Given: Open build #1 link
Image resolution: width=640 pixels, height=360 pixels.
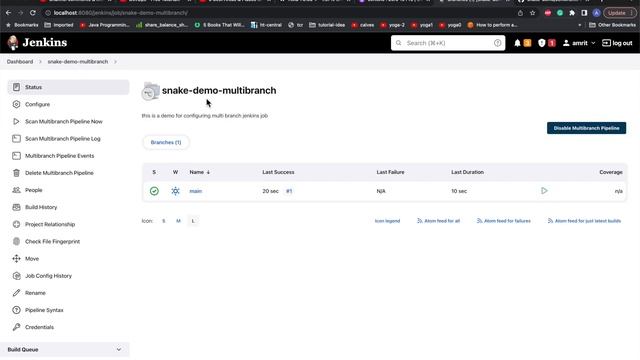Looking at the screenshot, I should coord(289,191).
